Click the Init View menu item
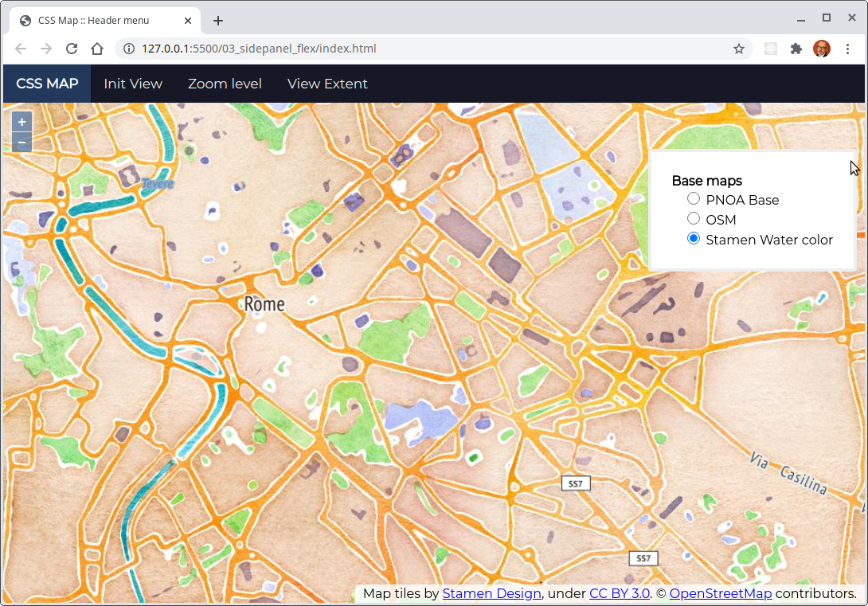868x606 pixels. pyautogui.click(x=133, y=84)
